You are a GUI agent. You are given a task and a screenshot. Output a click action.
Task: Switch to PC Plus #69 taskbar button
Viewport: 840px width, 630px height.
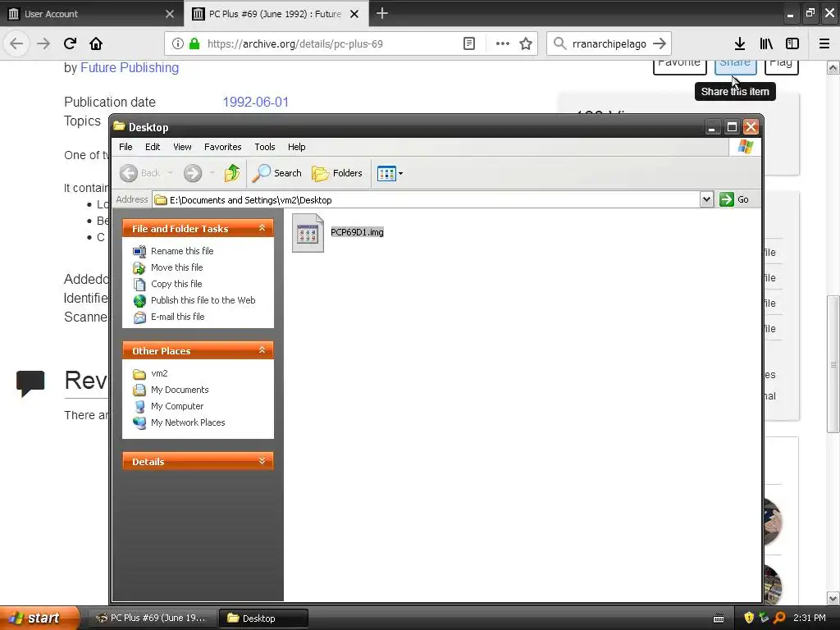click(151, 618)
